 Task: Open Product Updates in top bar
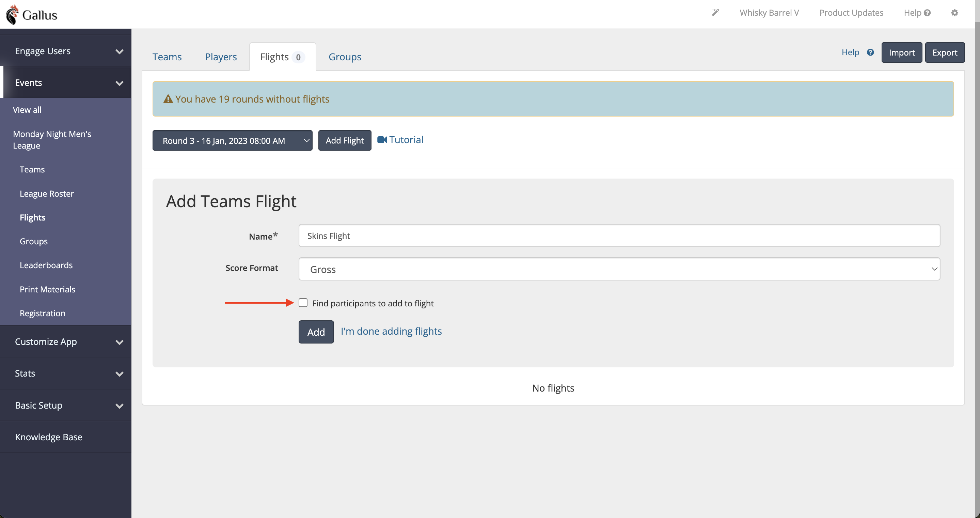pyautogui.click(x=851, y=13)
